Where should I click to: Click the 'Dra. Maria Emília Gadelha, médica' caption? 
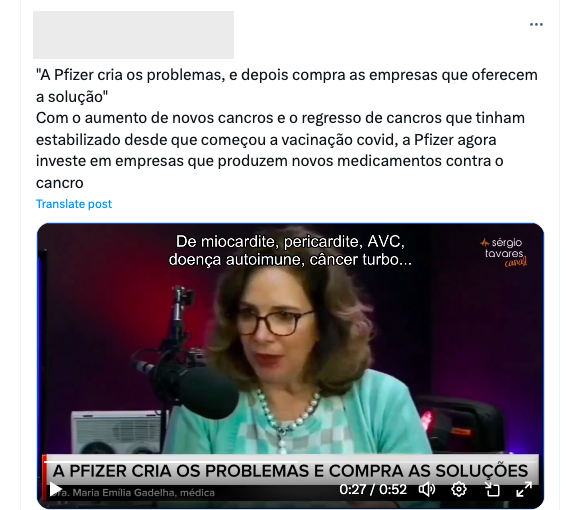(132, 492)
